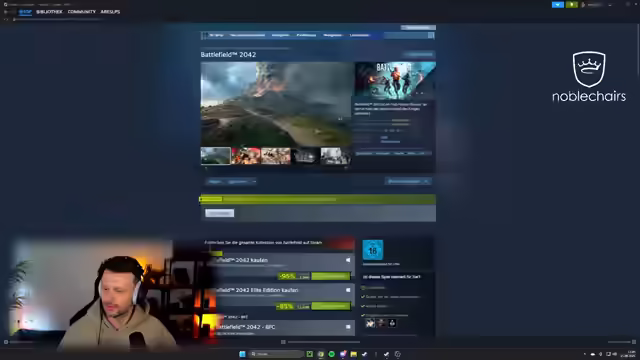Open downloads manager in Steam bottom bar

tap(321, 342)
